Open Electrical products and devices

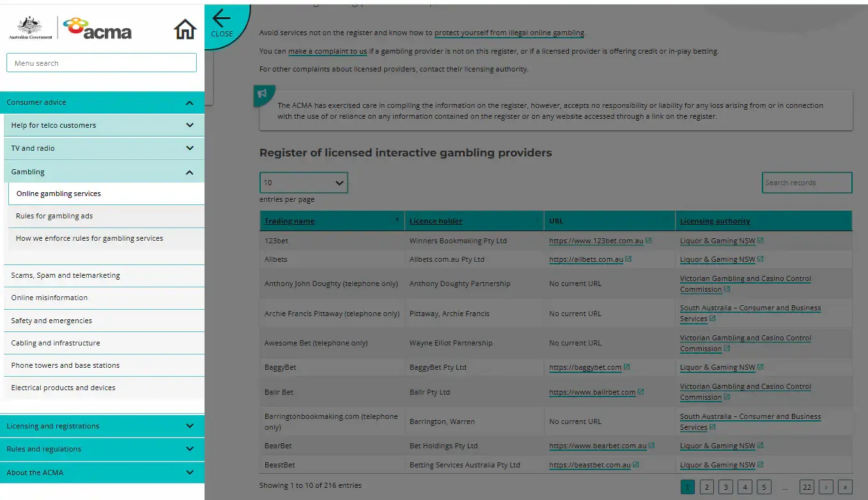104,388
